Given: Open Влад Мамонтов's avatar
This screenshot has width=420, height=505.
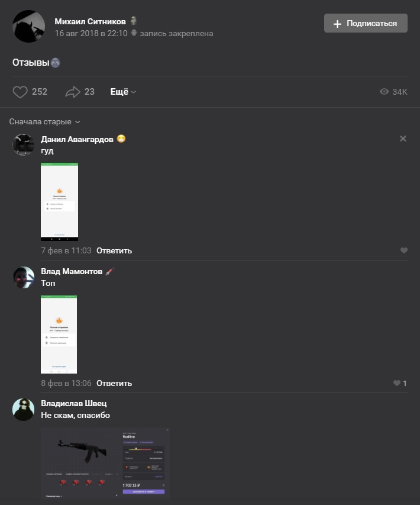Looking at the screenshot, I should 24,277.
